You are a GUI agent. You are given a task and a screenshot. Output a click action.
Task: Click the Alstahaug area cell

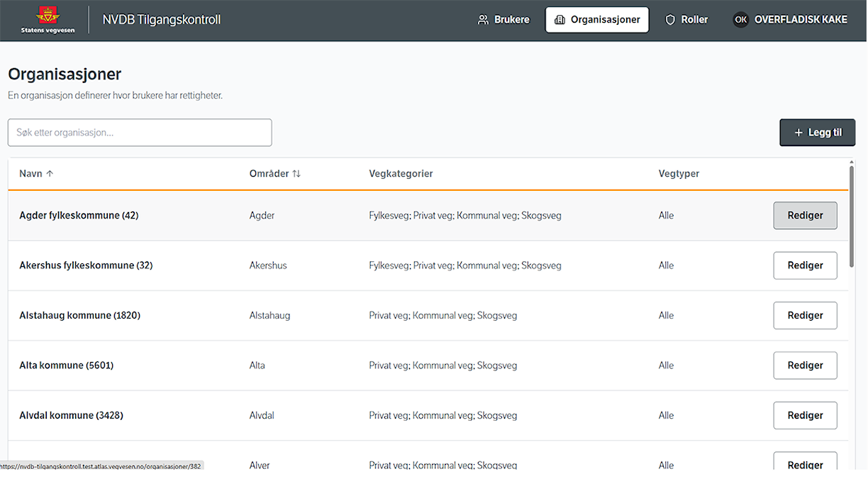pyautogui.click(x=269, y=316)
